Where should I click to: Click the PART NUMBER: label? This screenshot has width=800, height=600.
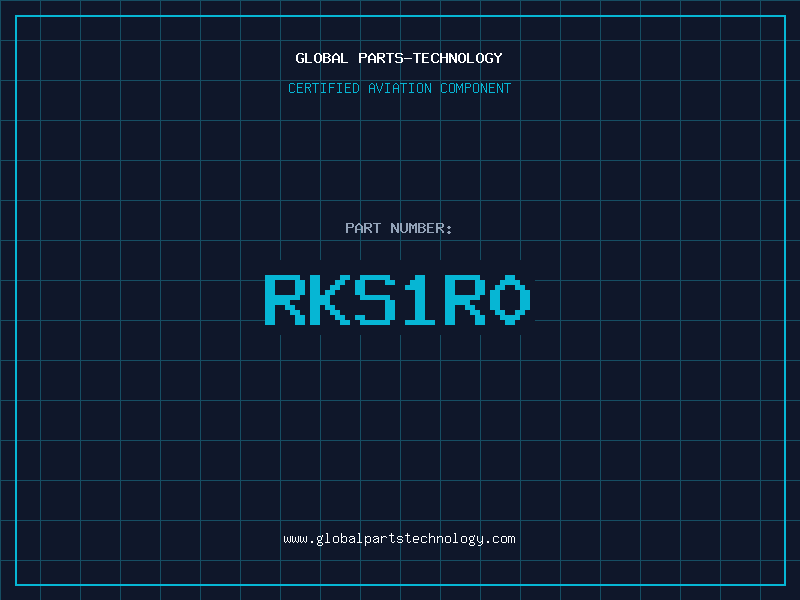[399, 228]
